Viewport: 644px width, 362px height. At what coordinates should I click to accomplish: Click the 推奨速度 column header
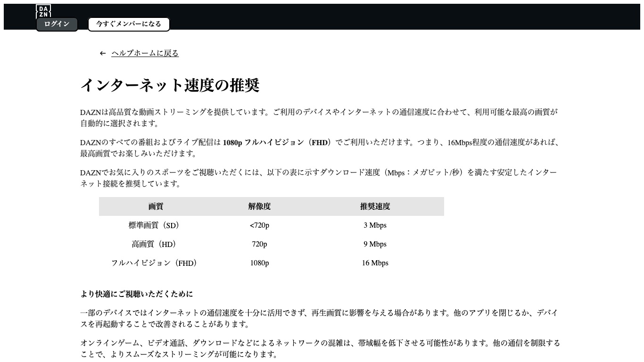tap(375, 206)
